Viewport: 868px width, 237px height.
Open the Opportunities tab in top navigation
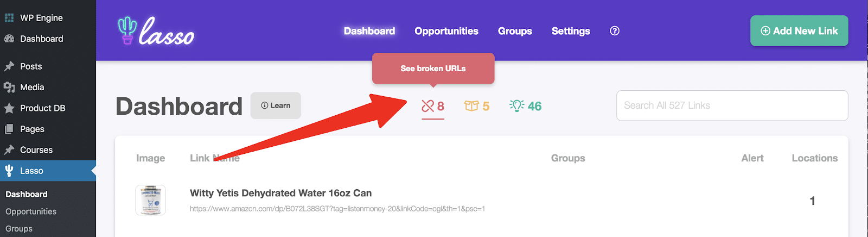[446, 31]
